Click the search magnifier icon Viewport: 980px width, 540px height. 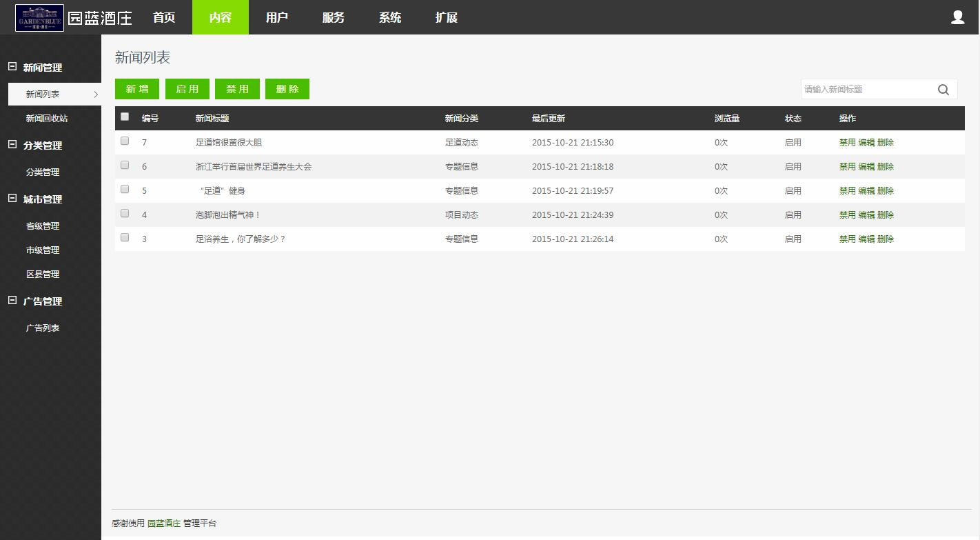943,90
